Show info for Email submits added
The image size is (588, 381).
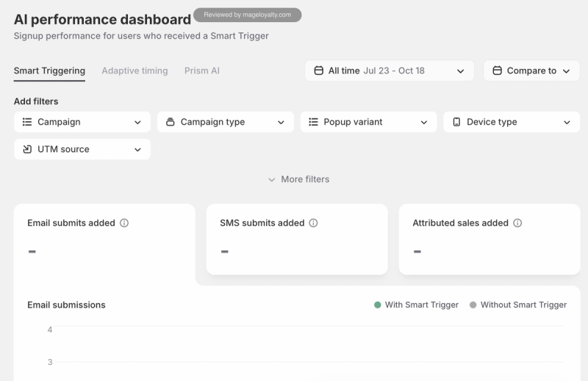(x=124, y=223)
